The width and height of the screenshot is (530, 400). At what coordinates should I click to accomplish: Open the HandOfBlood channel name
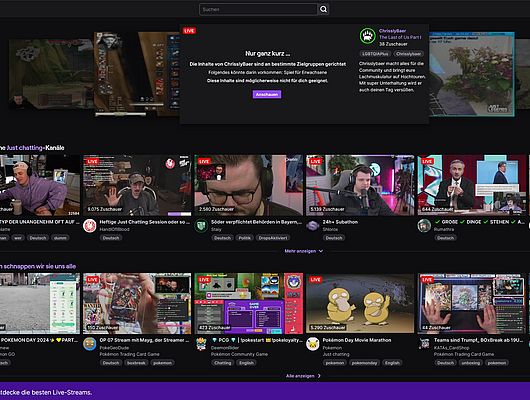pyautogui.click(x=114, y=229)
